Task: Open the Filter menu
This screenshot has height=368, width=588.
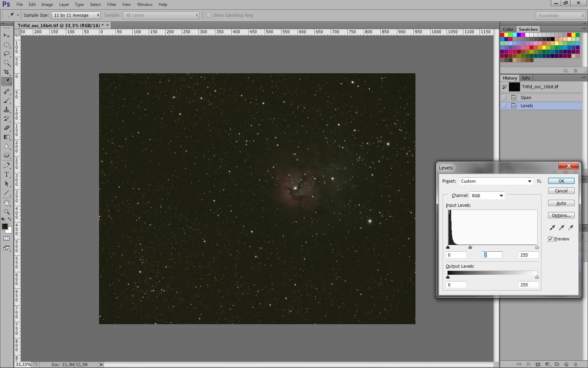Action: click(112, 5)
